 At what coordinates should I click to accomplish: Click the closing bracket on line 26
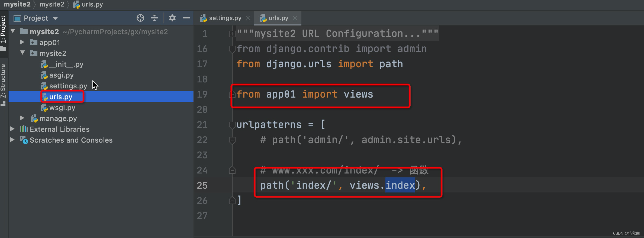coord(239,201)
